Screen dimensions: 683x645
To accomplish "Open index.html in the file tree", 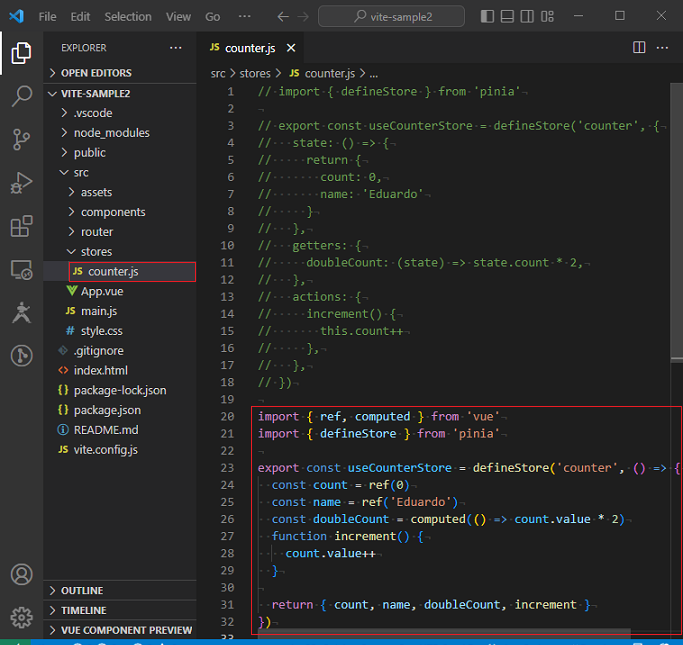I will (x=120, y=371).
